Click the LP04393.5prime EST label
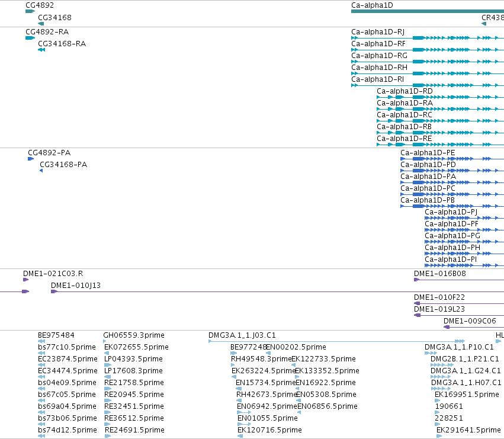 pyautogui.click(x=133, y=359)
